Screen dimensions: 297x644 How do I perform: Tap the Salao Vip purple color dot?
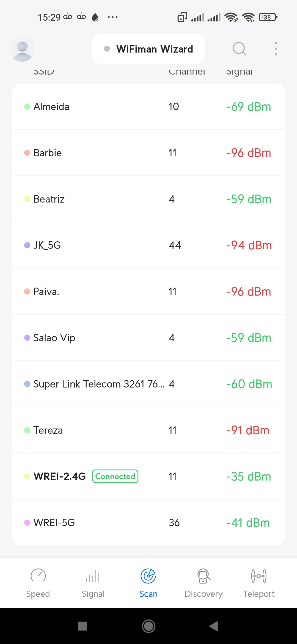[x=27, y=338]
